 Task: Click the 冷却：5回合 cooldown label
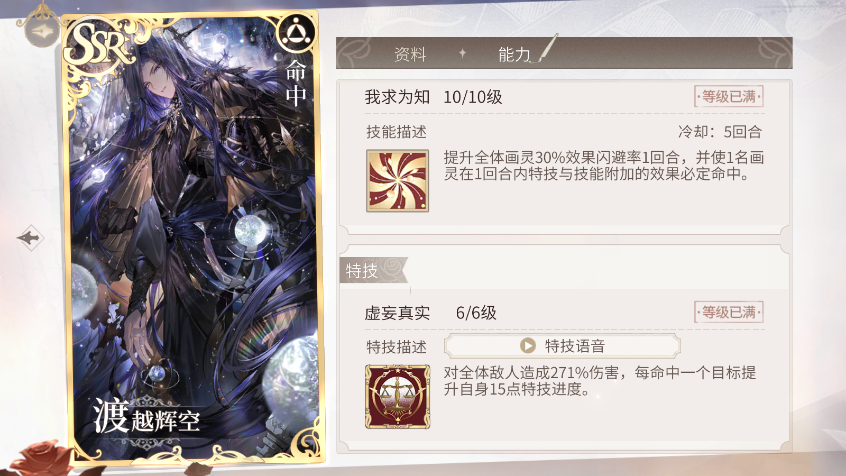click(x=720, y=132)
